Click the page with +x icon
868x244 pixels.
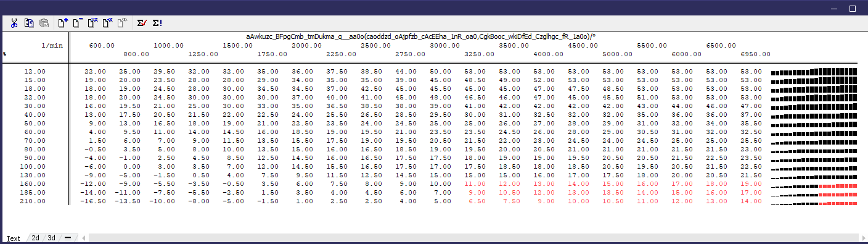tap(107, 23)
